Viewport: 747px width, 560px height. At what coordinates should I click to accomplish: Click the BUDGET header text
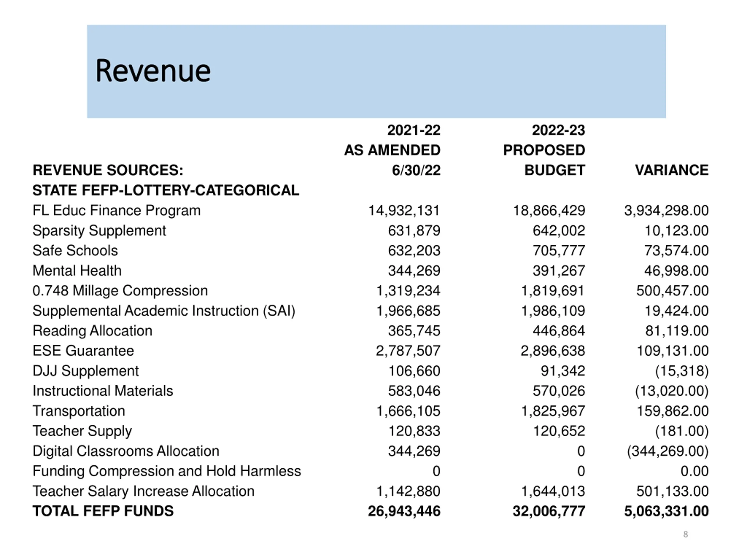tap(554, 170)
